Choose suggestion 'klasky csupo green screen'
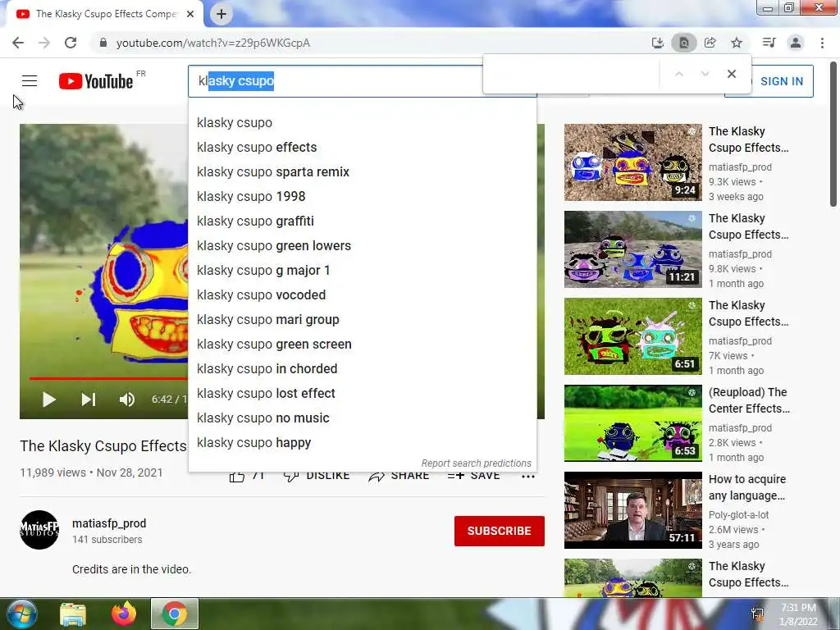 tap(362, 345)
